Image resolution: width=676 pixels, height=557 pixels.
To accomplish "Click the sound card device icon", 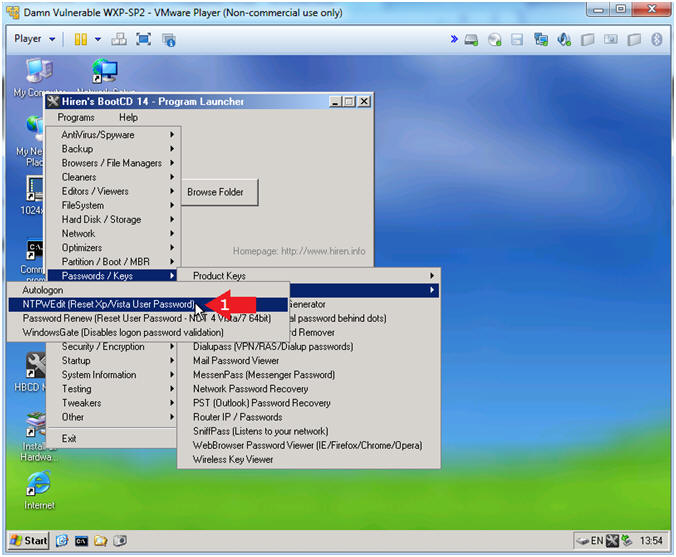I will coord(564,40).
